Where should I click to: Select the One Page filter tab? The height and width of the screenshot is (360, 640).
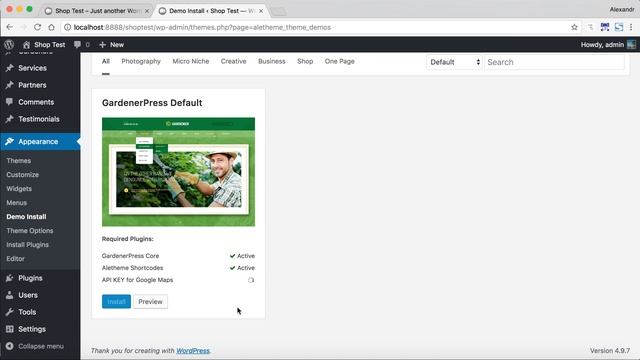(340, 61)
